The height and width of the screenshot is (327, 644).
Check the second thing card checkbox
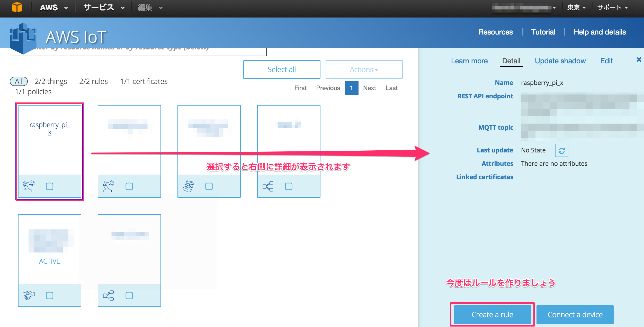pos(129,186)
